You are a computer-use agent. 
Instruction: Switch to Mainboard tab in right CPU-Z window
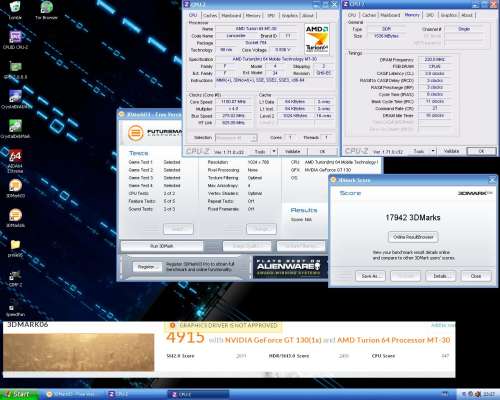coord(390,15)
